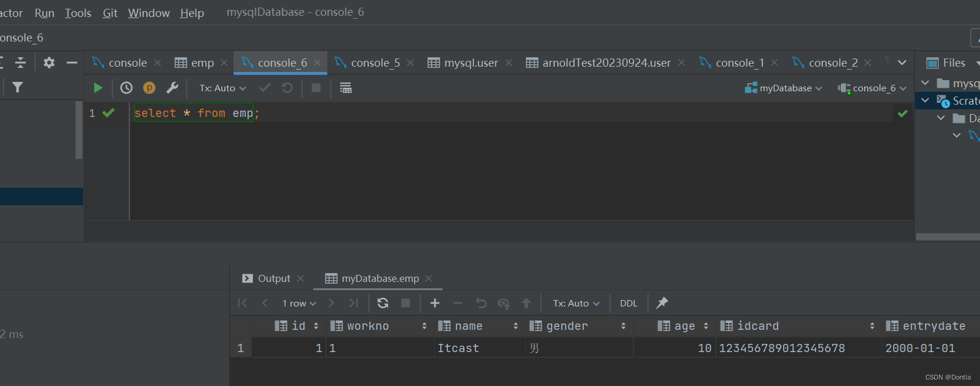Open the Tools menu
The height and width of the screenshot is (386, 980).
(x=78, y=13)
